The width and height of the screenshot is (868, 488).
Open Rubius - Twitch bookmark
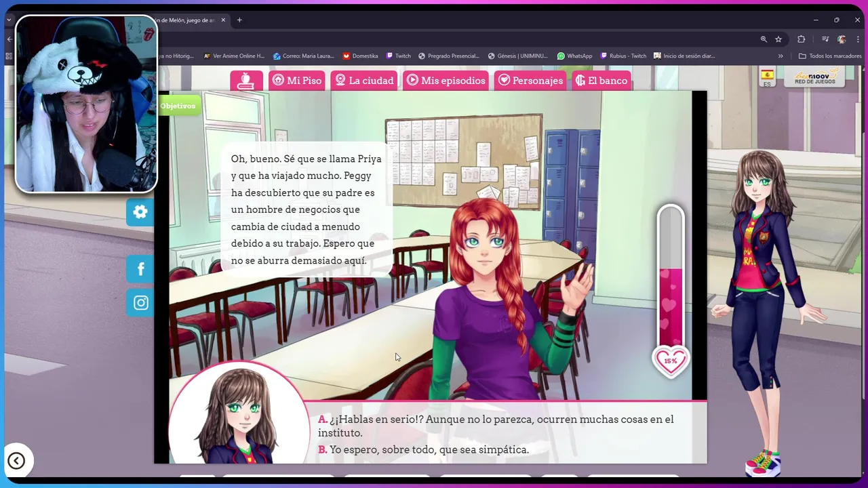coord(623,56)
